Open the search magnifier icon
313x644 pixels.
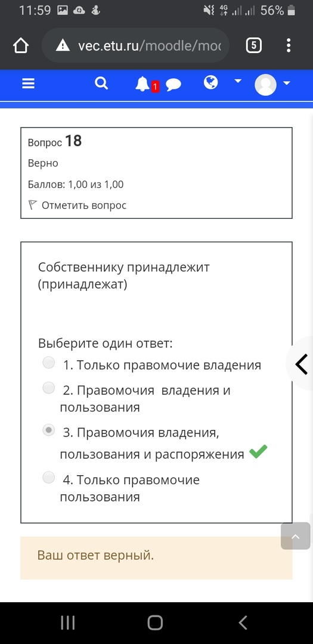tap(101, 84)
